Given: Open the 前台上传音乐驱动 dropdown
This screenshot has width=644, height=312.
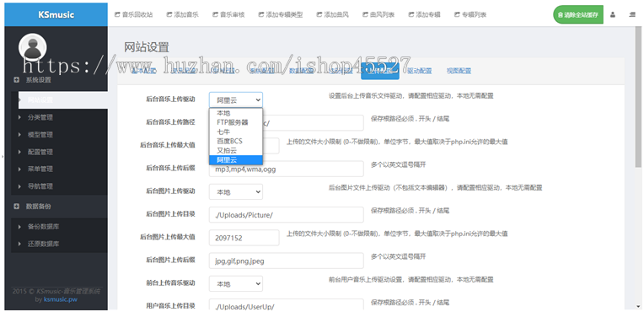Looking at the screenshot, I should click(236, 283).
